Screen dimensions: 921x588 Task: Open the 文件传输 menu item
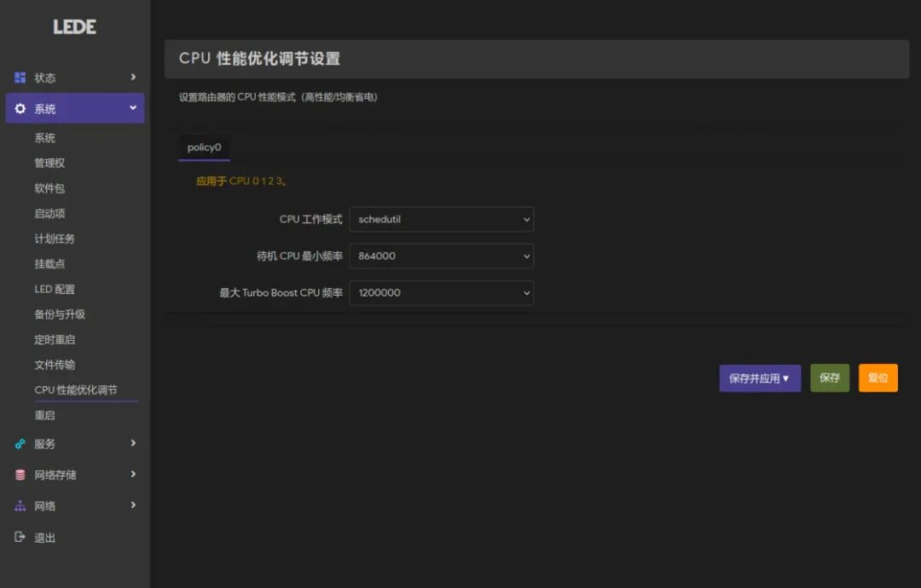click(55, 365)
